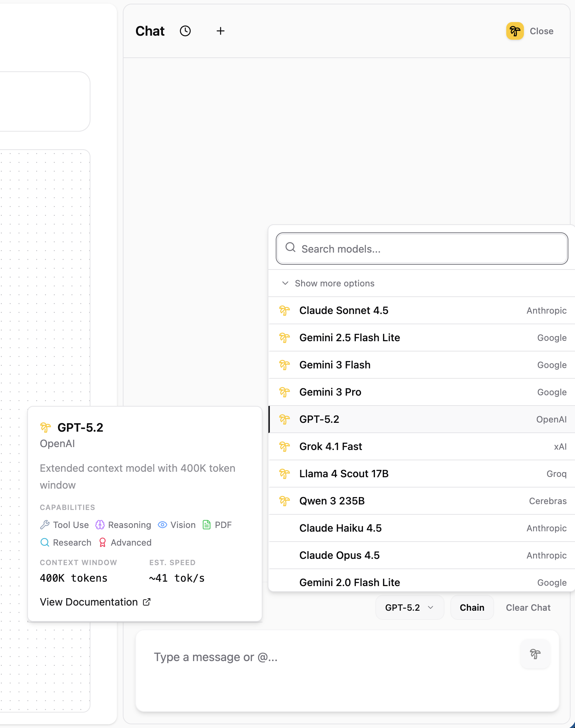
Task: Click OpenAI provider label in model list
Action: 551,420
